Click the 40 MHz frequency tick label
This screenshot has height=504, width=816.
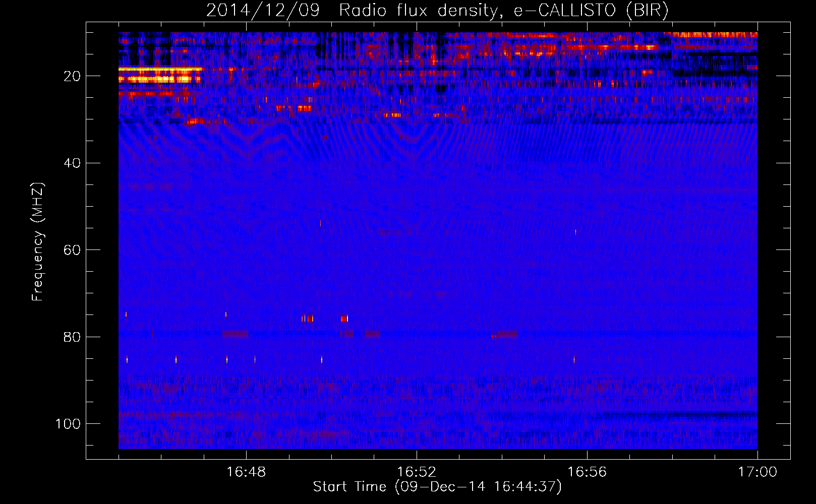(72, 163)
